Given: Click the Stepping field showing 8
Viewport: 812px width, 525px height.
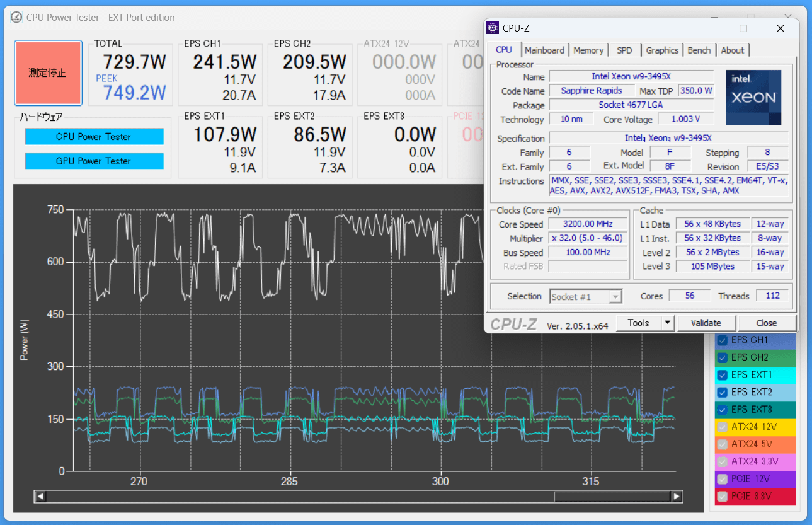Looking at the screenshot, I should tap(768, 152).
